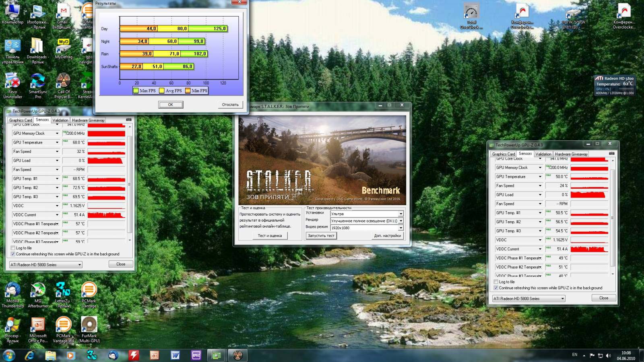Launch Mozilla Thunderbird from desktop
This screenshot has width=644, height=362.
pos(12,290)
